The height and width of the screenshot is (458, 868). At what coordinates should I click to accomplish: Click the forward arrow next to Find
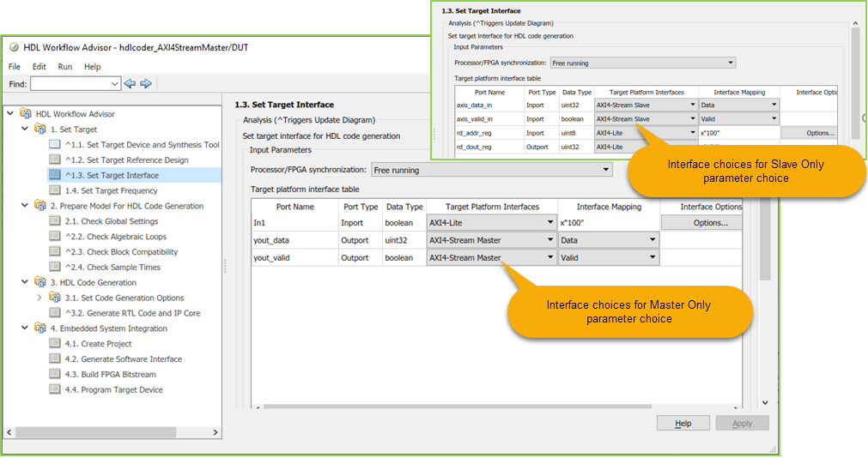(146, 83)
